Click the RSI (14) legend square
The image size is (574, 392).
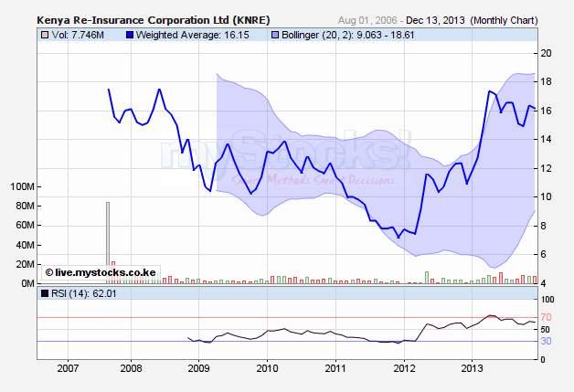pyautogui.click(x=46, y=294)
